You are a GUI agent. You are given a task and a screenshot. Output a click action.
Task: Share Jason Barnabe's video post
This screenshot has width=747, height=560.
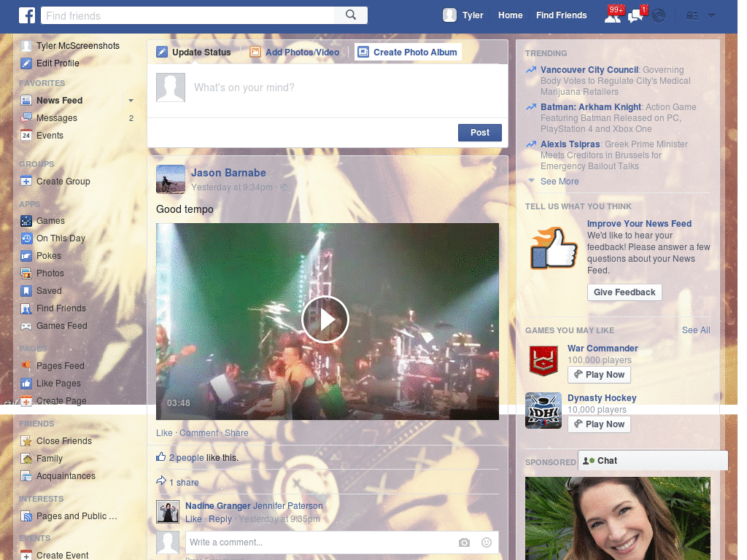pyautogui.click(x=236, y=433)
